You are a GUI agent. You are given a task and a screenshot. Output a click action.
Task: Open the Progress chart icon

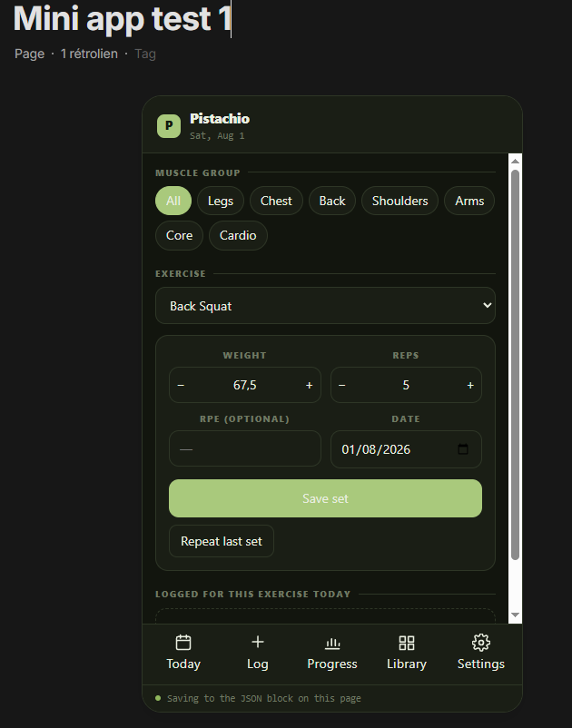pyautogui.click(x=332, y=643)
